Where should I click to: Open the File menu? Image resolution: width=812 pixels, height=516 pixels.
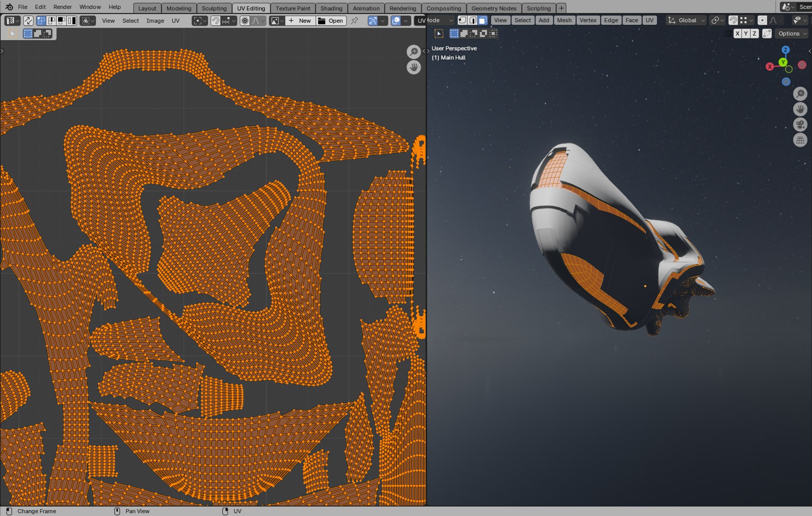pyautogui.click(x=22, y=7)
